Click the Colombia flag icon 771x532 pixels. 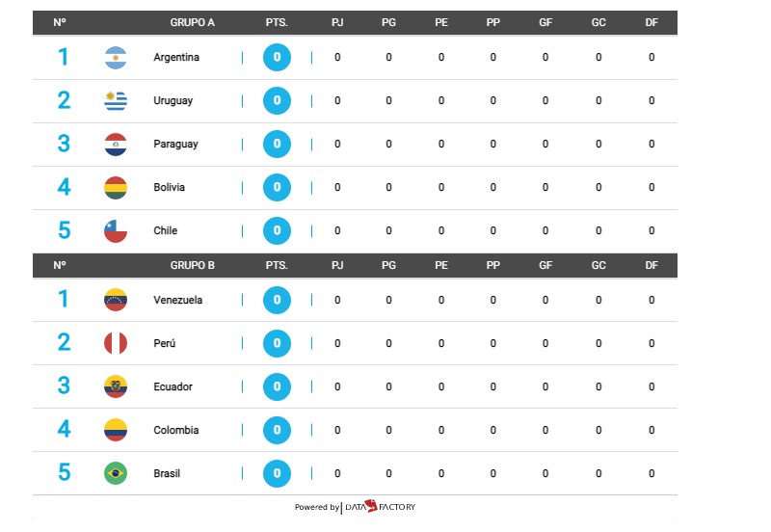click(116, 430)
